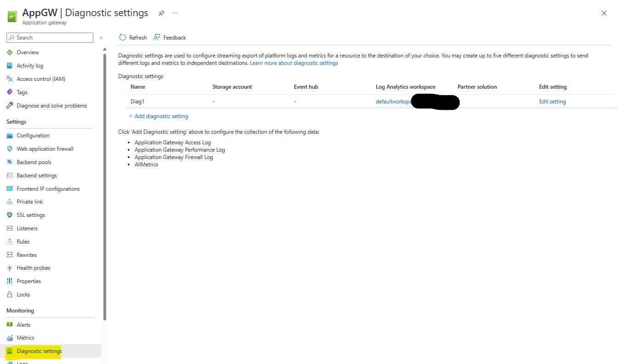Open Rules menu item
Screen dimensions: 619x364
pyautogui.click(x=23, y=242)
